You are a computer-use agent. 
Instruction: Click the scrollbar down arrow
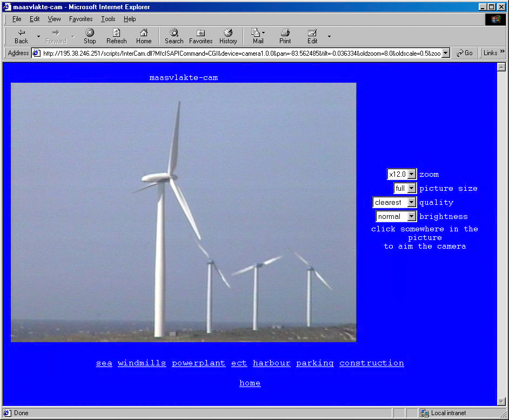pyautogui.click(x=501, y=402)
